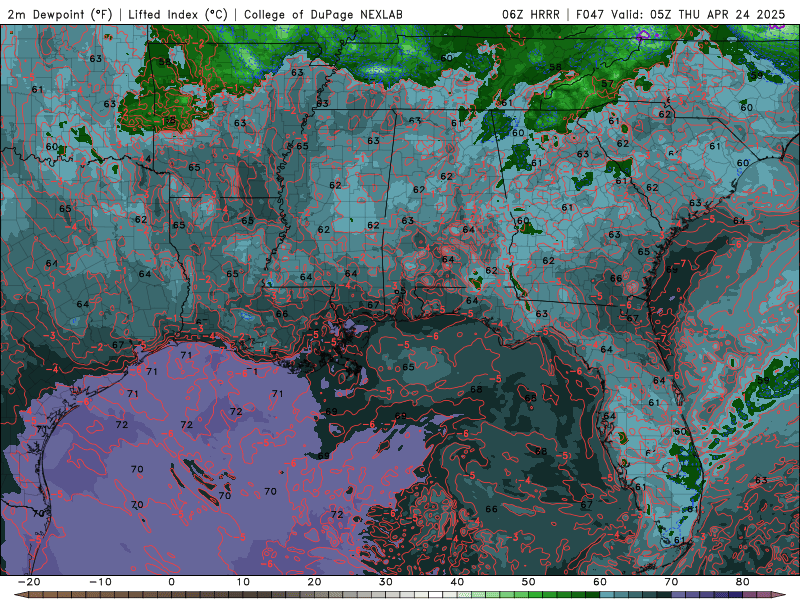
Task: Select the 'College of DuPage NEXLAB' text
Action: [x=323, y=14]
